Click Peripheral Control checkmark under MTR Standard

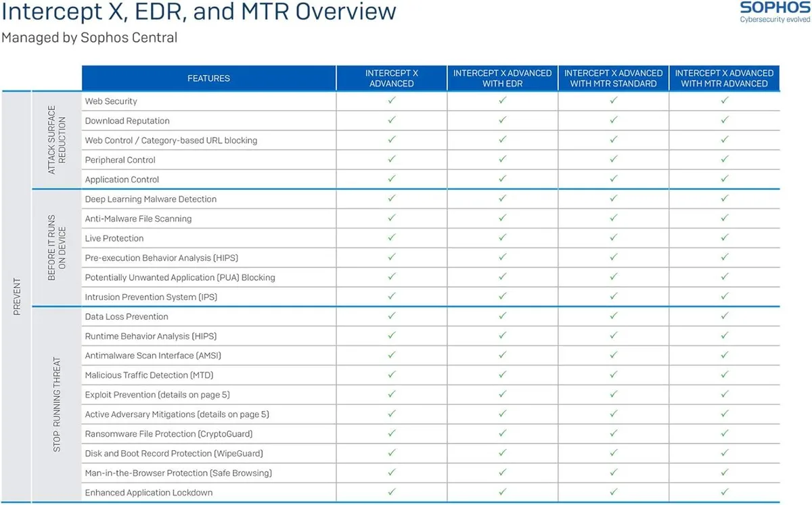pos(614,159)
